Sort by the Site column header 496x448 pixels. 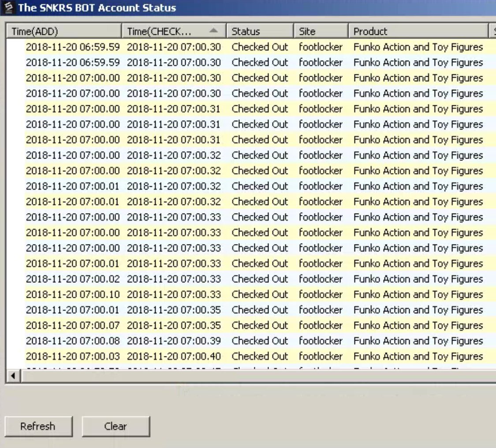(321, 31)
